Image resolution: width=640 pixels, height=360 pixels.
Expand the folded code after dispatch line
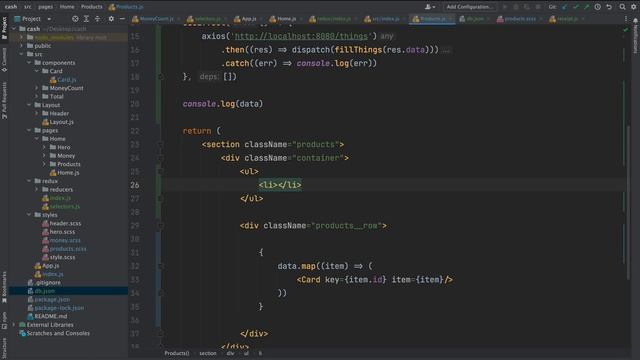click(x=446, y=50)
